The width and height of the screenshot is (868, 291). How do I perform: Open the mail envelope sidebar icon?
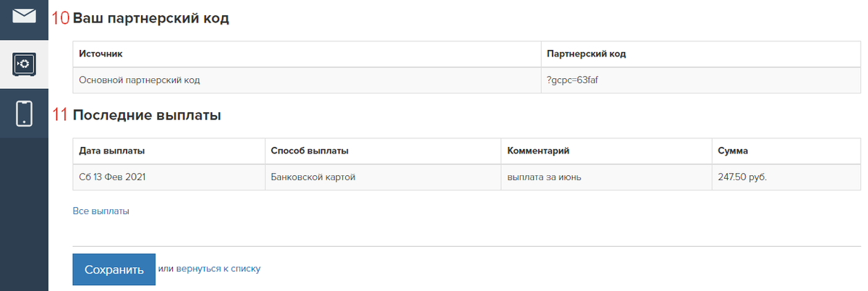pos(24,15)
